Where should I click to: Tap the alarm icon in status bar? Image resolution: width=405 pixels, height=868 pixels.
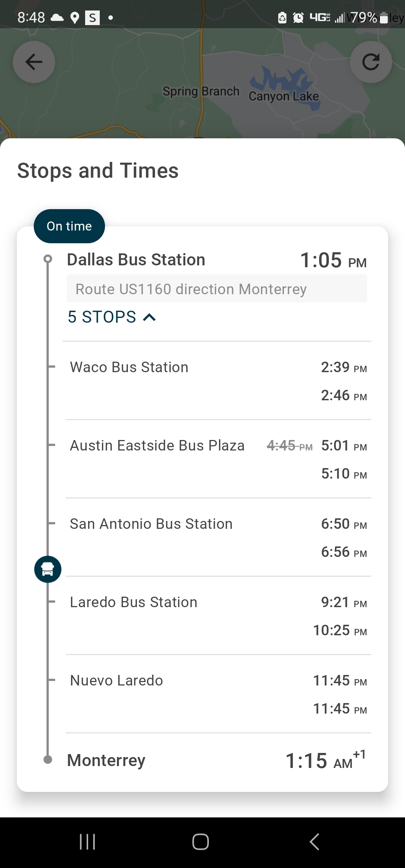pos(298,18)
